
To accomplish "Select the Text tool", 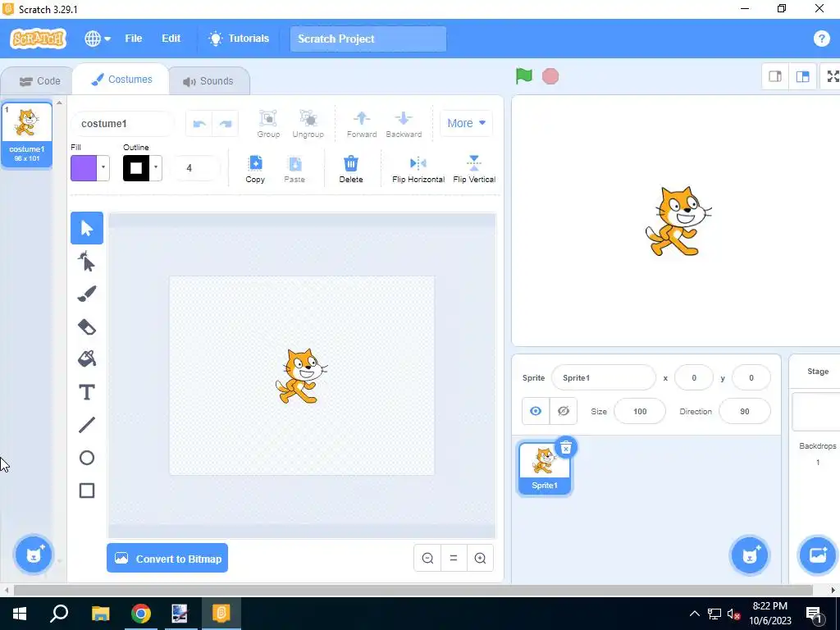I will [87, 392].
